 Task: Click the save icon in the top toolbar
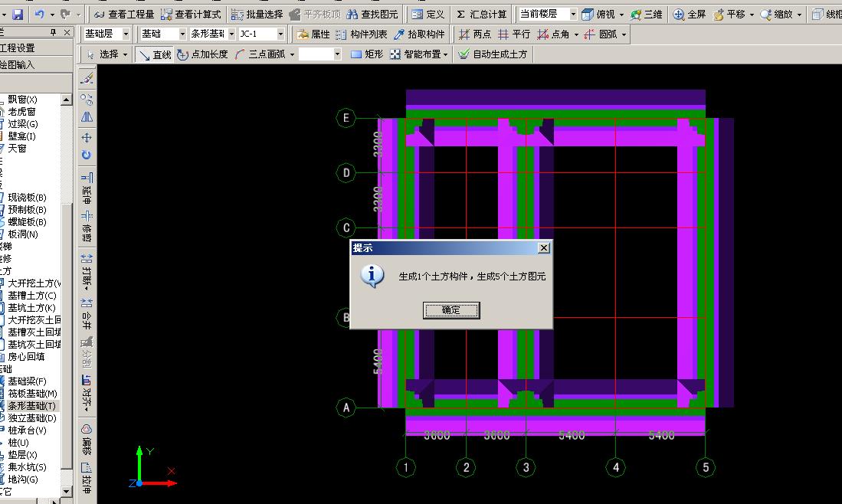point(18,15)
